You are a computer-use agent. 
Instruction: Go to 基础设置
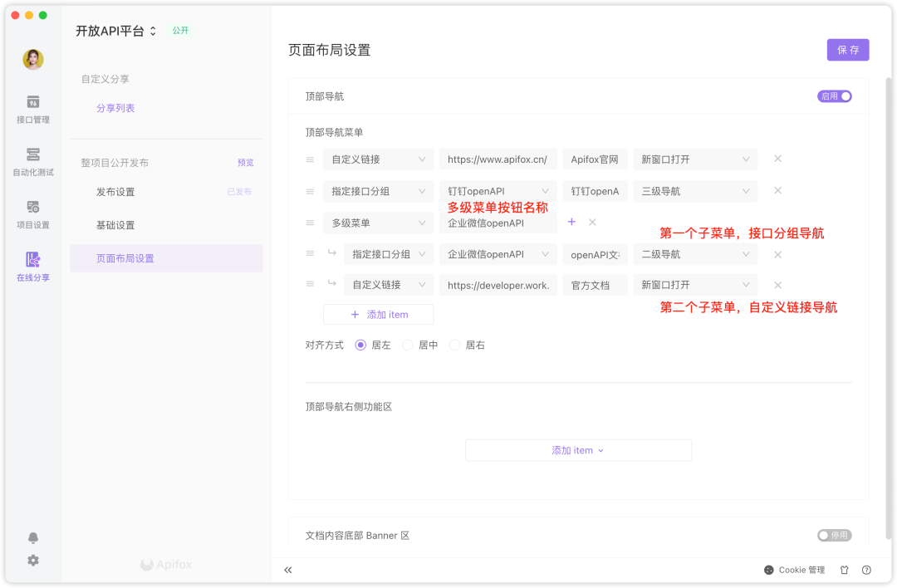pyautogui.click(x=115, y=225)
